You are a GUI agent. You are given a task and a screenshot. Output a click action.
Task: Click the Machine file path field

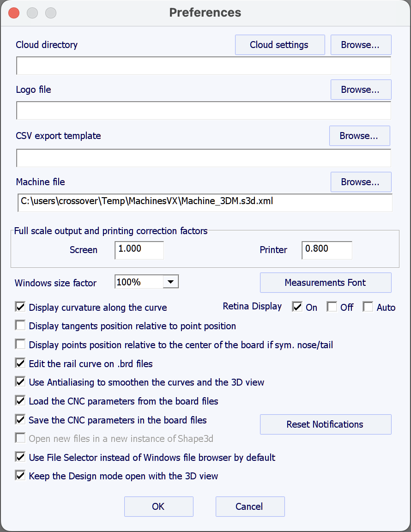click(x=205, y=202)
